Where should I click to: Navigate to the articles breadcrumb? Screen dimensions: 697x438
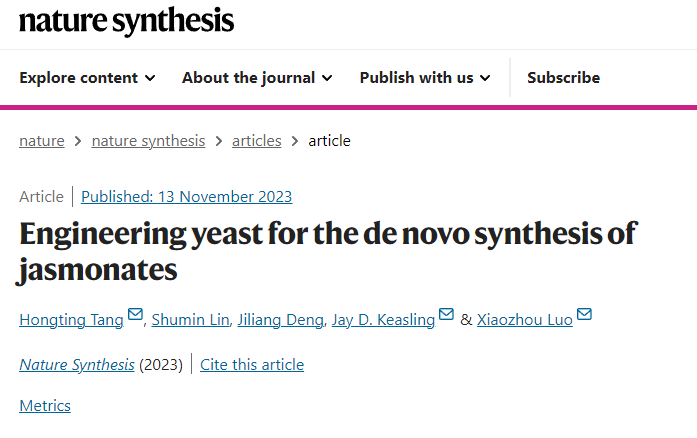click(257, 141)
